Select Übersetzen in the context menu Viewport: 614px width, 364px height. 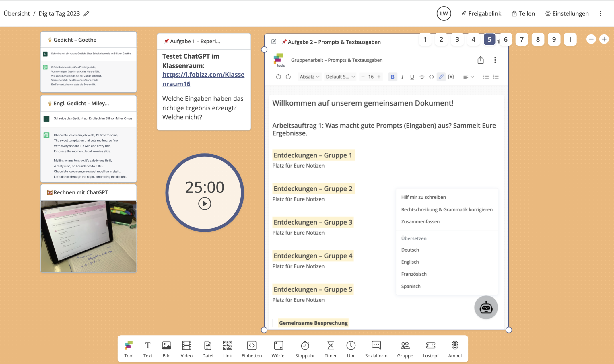(x=414, y=238)
